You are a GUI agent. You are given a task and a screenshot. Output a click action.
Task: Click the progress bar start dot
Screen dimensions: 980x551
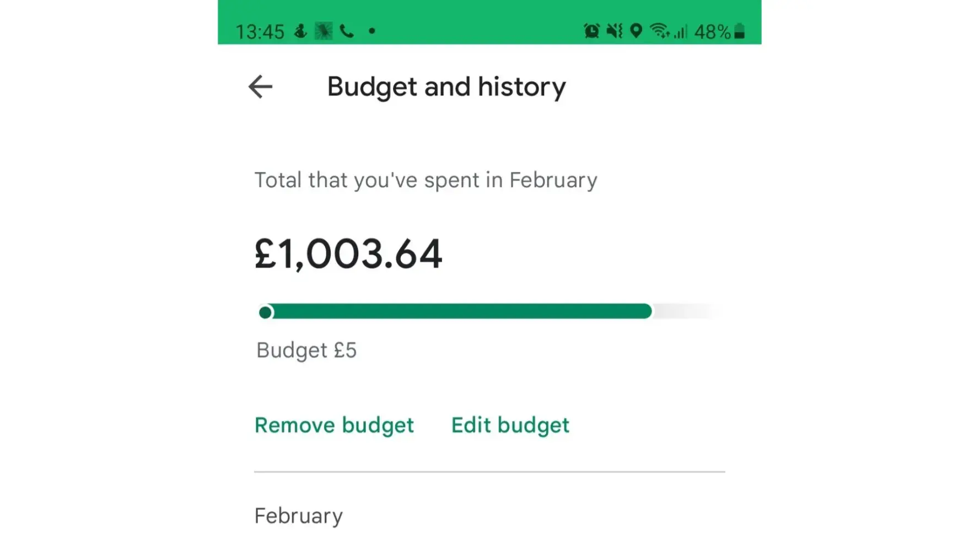click(x=265, y=312)
